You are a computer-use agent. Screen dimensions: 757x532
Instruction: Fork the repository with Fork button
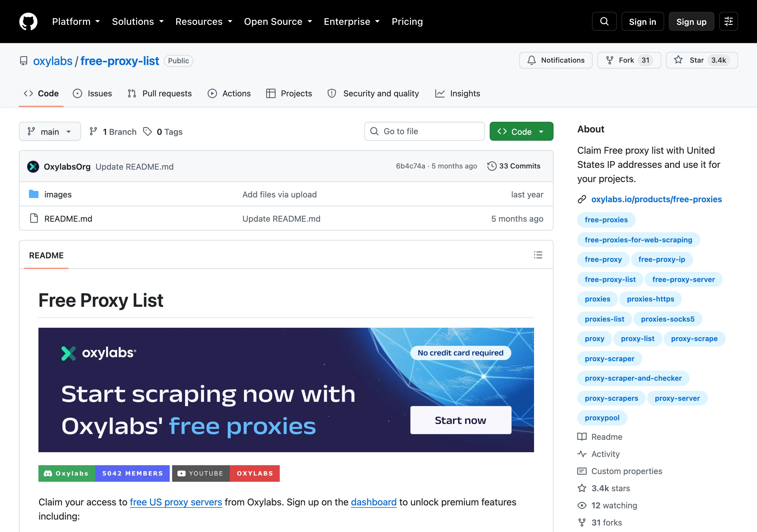click(629, 60)
